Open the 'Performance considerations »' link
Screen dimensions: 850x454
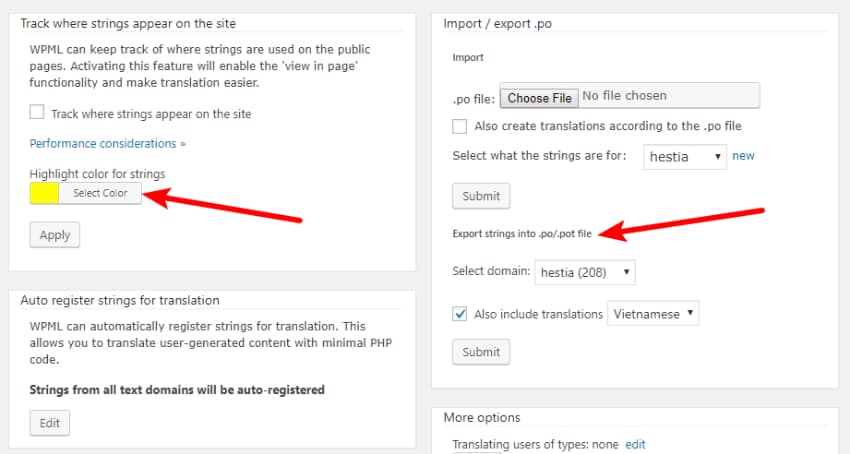(x=108, y=143)
